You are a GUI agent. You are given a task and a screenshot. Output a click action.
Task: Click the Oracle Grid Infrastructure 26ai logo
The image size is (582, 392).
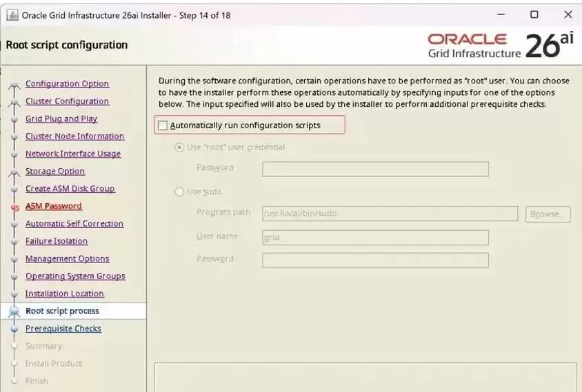point(501,45)
